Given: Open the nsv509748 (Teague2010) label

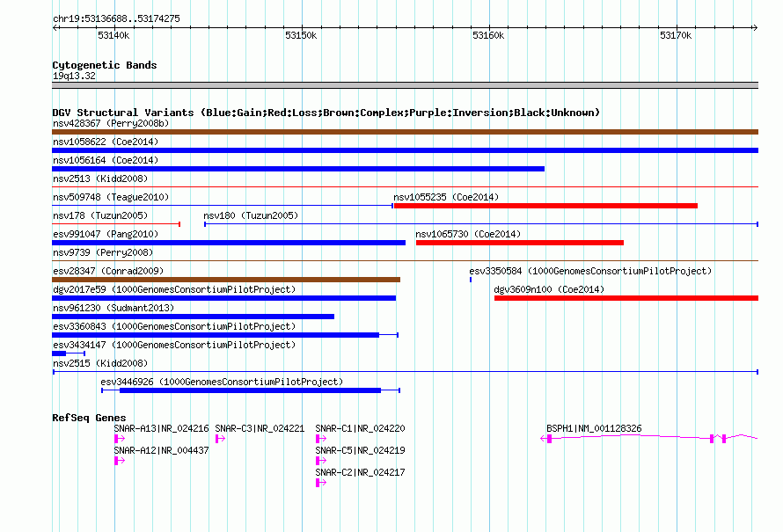Looking at the screenshot, I should (111, 197).
